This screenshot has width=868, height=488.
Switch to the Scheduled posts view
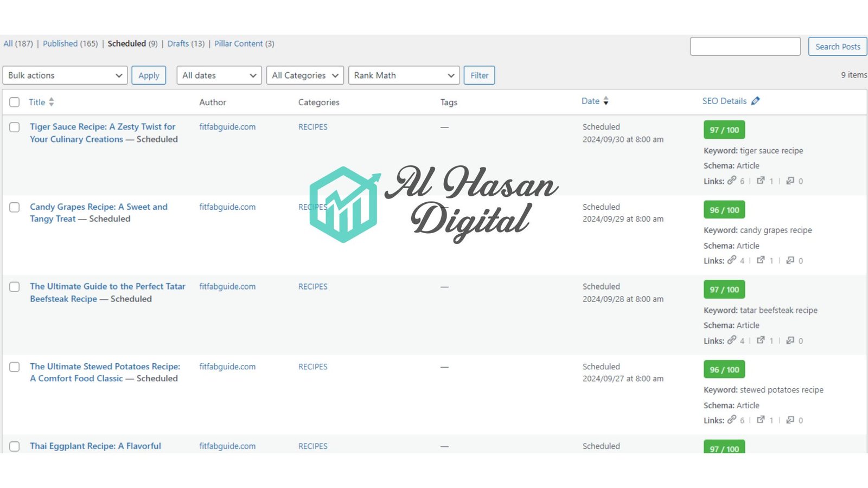coord(132,43)
